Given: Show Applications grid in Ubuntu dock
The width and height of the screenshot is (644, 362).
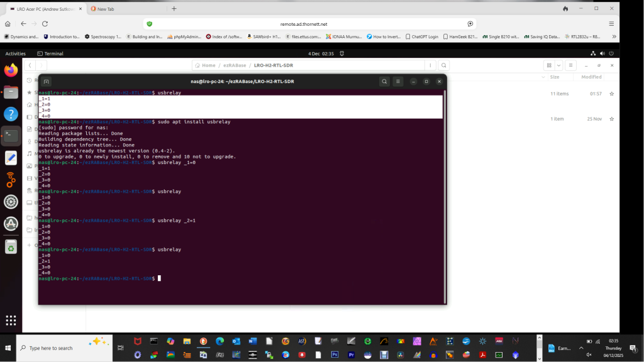Looking at the screenshot, I should click(11, 320).
